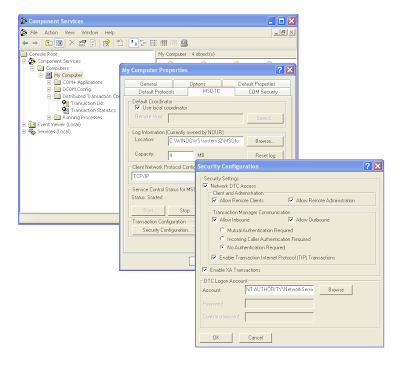Click the Console Root folder icon
Image resolution: width=400 pixels, height=365 pixels.
pos(24,54)
